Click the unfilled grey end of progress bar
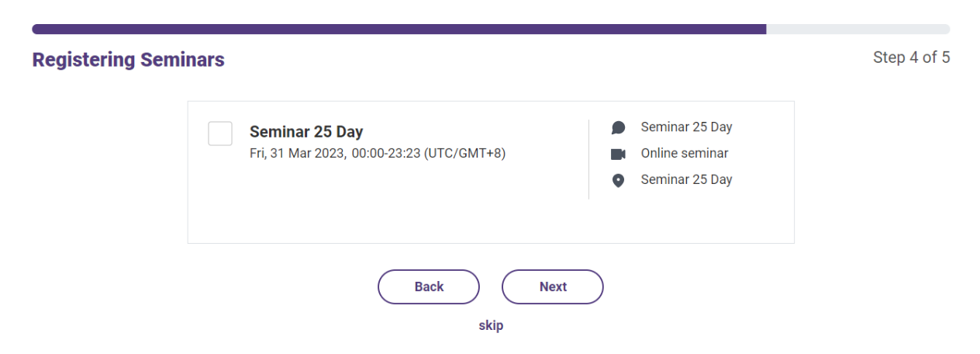The height and width of the screenshot is (354, 980). point(858,29)
